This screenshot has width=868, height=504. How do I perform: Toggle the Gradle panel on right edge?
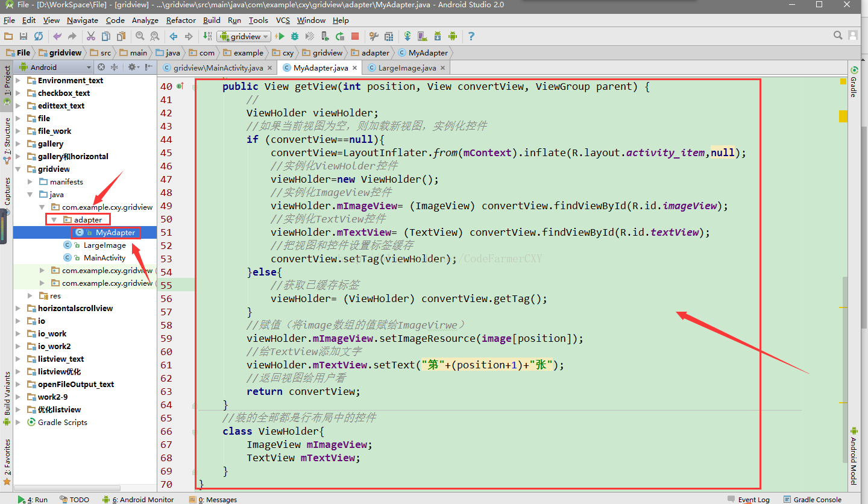click(854, 81)
